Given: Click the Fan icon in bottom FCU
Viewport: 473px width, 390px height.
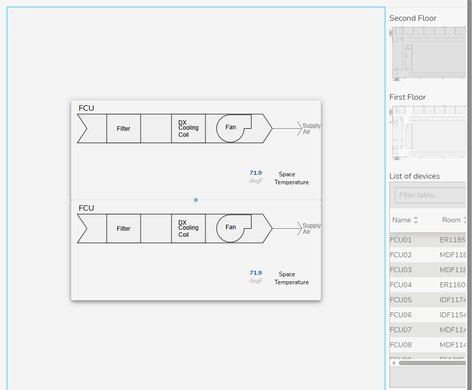Looking at the screenshot, I should point(233,228).
